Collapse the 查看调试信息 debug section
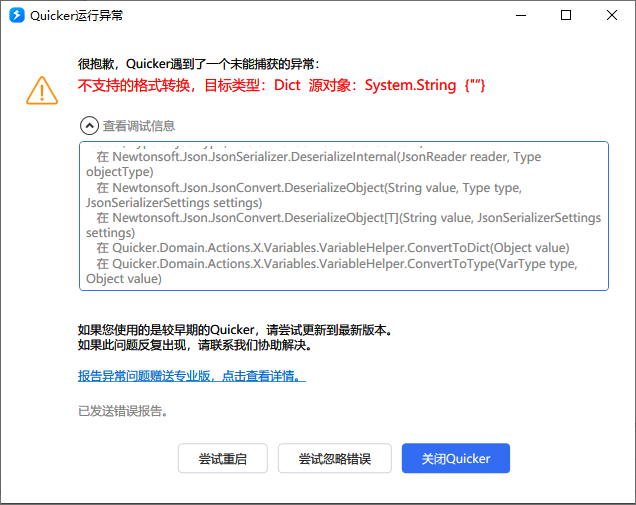 click(x=89, y=126)
